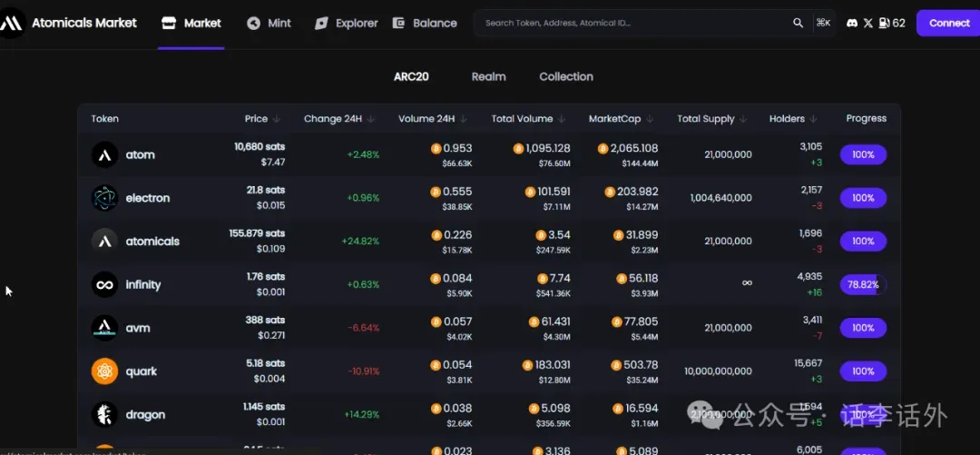Click quark holders count 15,667
Screen dimensions: 980x455
(807, 363)
